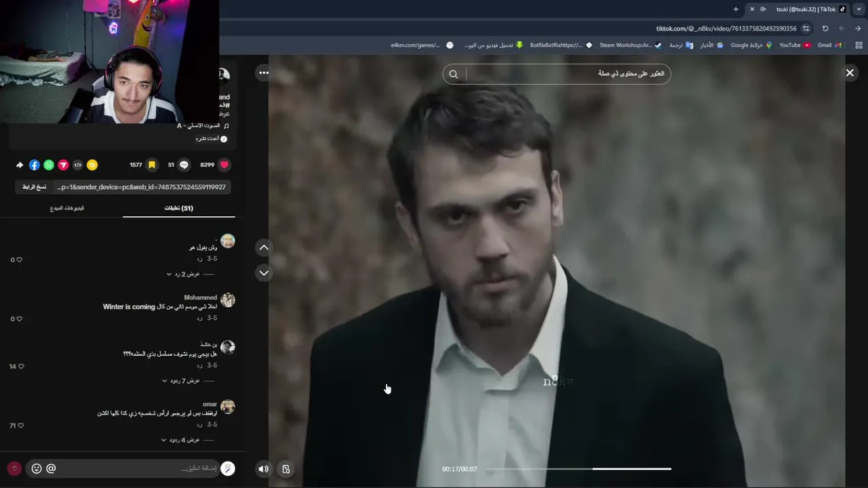Open the omar username link

[210, 404]
